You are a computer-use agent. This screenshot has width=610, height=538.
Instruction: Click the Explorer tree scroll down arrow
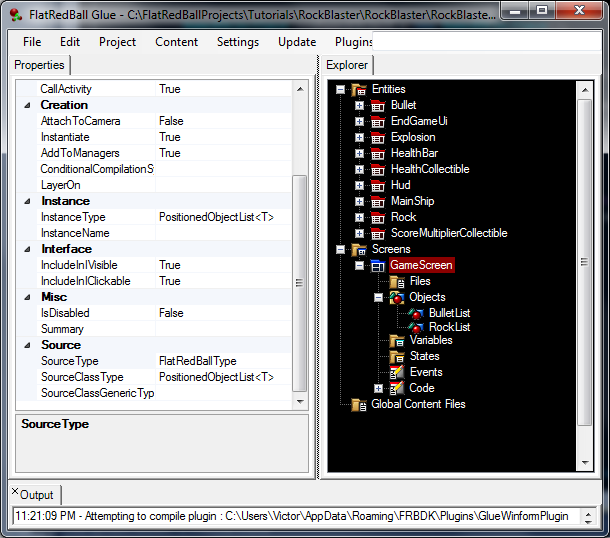pos(585,463)
